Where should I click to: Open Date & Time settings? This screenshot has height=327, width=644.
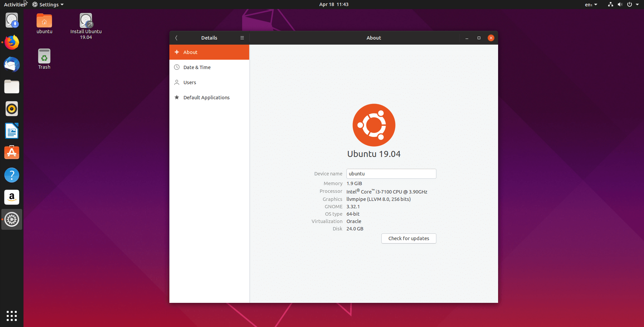[209, 67]
